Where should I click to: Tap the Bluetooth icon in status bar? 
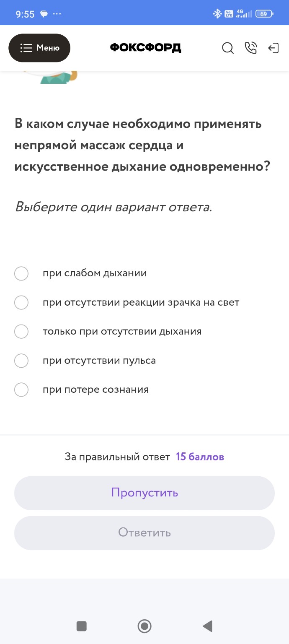click(218, 13)
